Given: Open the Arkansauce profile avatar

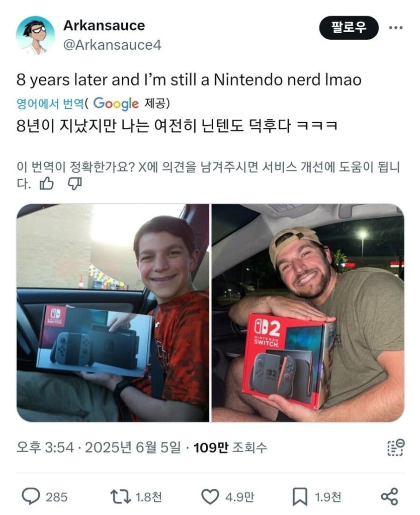Looking at the screenshot, I should (x=35, y=35).
